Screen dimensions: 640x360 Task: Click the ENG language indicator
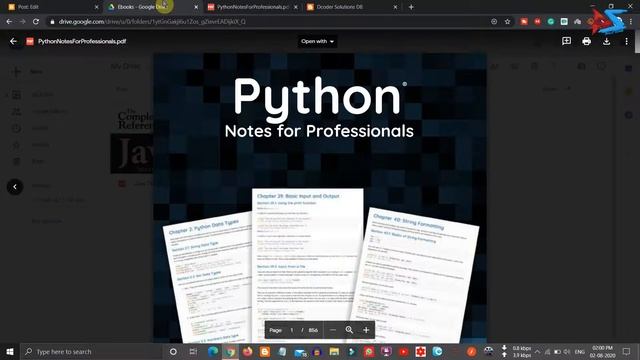(580, 351)
